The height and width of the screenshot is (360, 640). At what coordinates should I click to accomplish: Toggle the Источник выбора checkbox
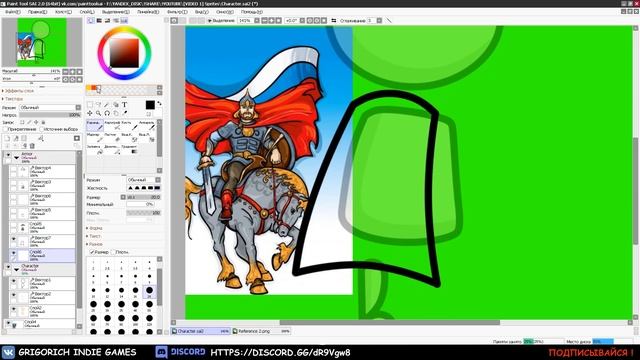[42, 129]
